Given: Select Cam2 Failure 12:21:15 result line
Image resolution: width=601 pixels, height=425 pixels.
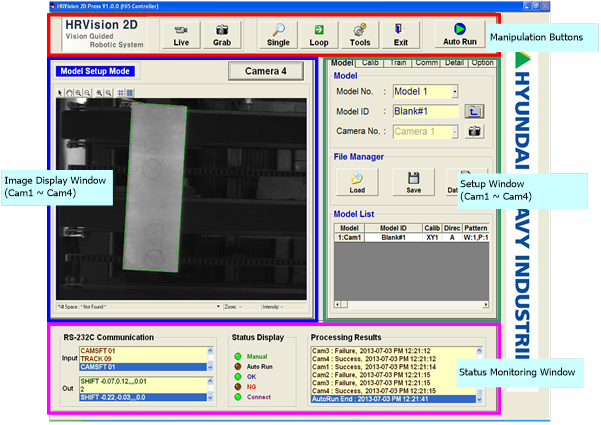Looking at the screenshot, I should tap(393, 375).
